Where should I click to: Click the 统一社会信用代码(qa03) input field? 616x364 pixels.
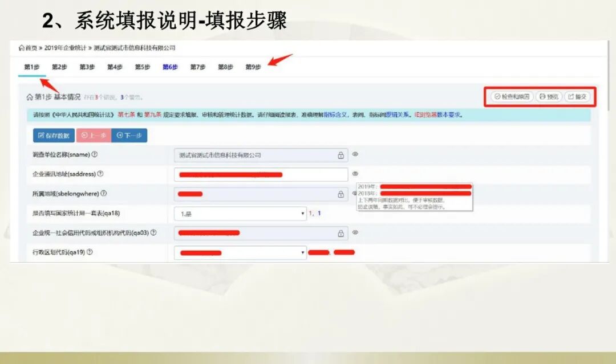(x=261, y=234)
